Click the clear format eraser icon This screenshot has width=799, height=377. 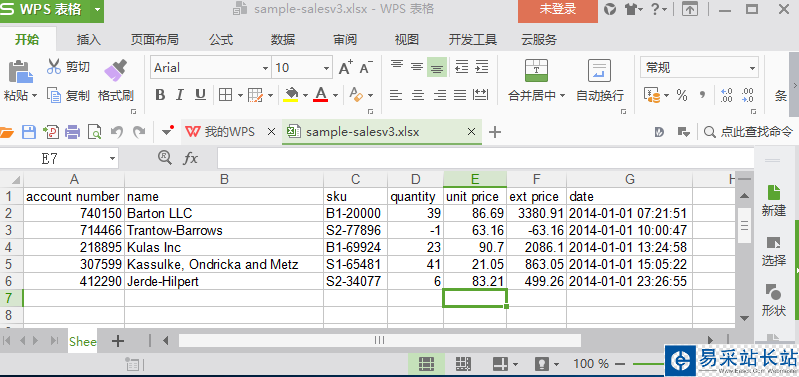356,95
